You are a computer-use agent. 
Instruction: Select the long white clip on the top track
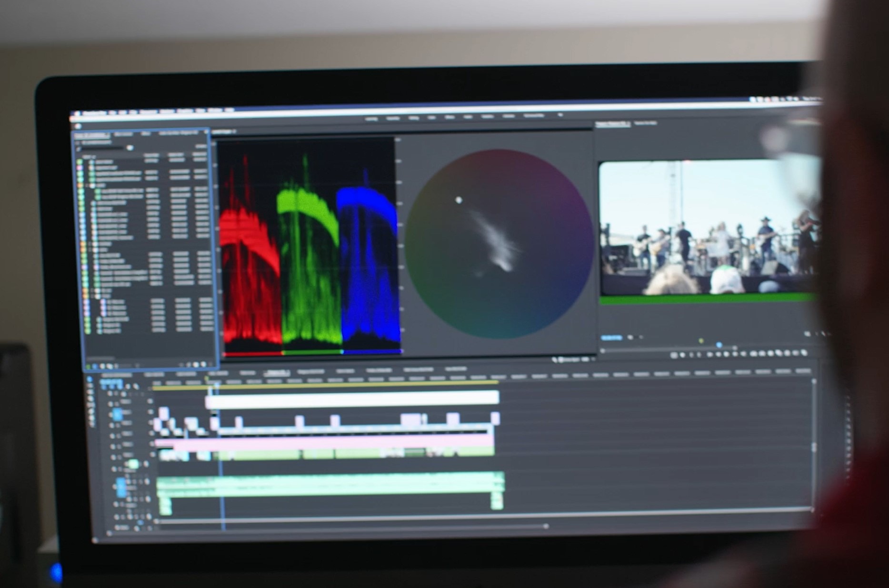[x=353, y=399]
